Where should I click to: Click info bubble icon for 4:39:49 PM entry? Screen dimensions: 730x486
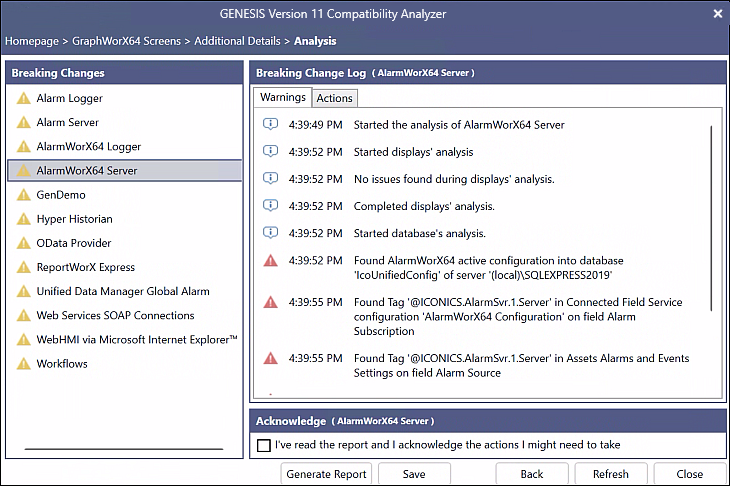(270, 124)
